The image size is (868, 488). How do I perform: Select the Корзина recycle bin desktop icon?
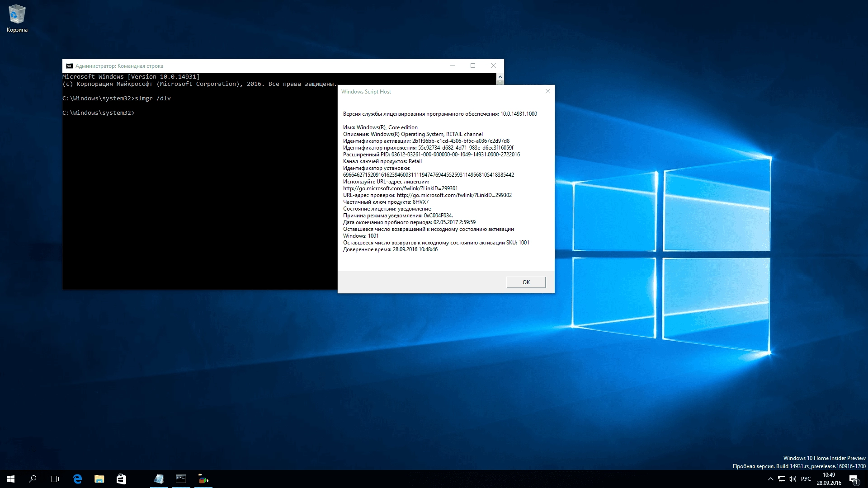[x=17, y=19]
